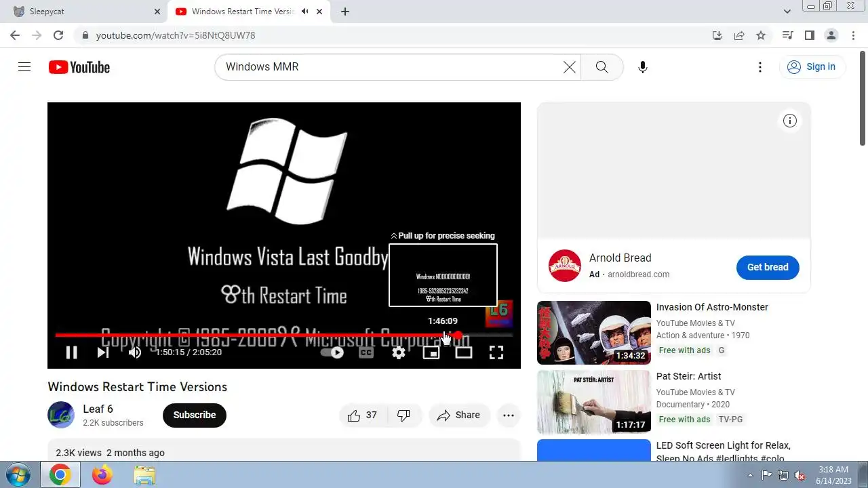
Task: Enter fullscreen mode
Action: [496, 352]
